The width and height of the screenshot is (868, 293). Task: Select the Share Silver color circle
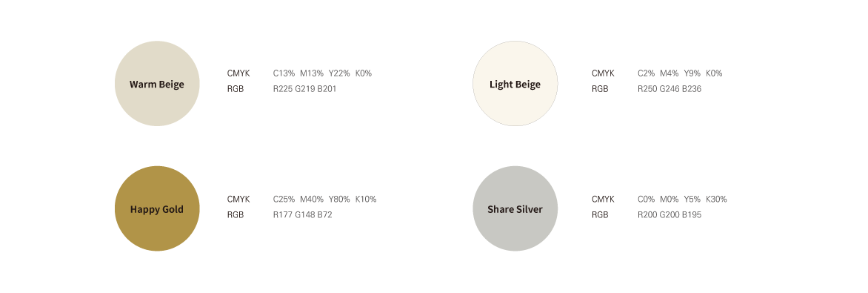click(x=515, y=208)
